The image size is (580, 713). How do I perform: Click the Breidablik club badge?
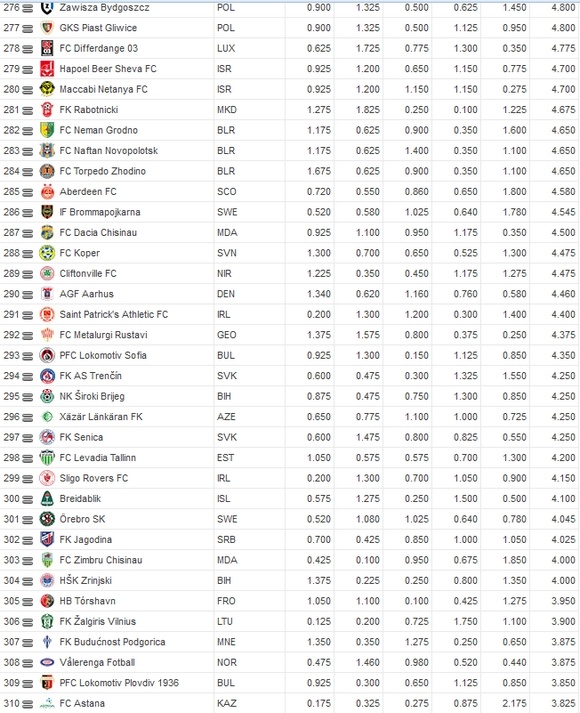pos(47,499)
